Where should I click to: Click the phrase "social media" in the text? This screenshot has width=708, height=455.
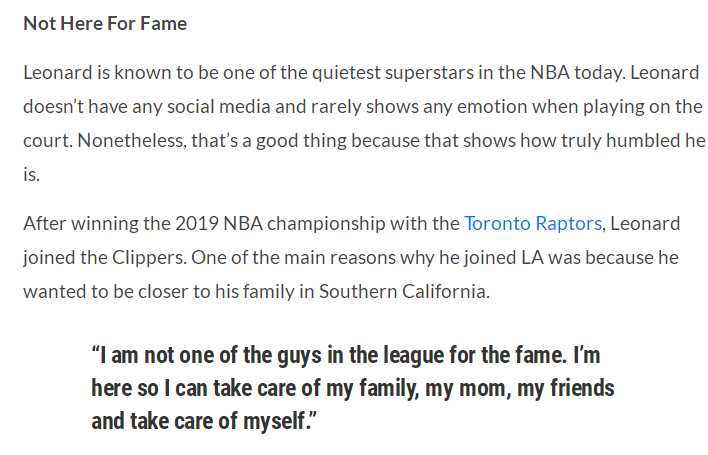click(219, 107)
